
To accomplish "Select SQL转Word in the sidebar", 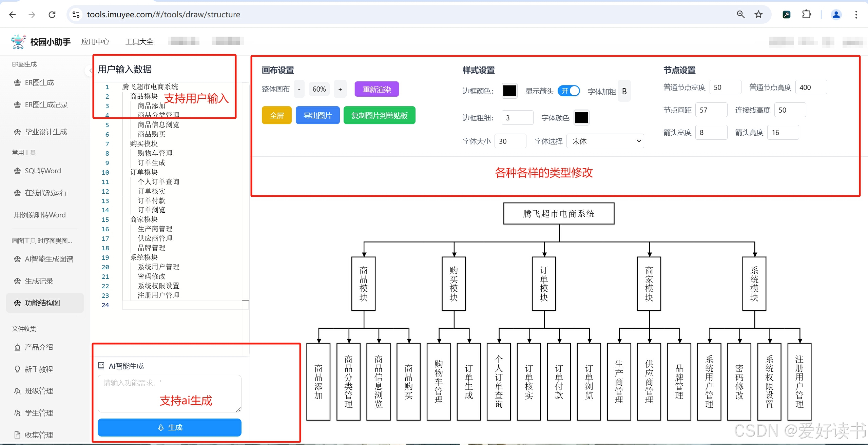I will [43, 171].
